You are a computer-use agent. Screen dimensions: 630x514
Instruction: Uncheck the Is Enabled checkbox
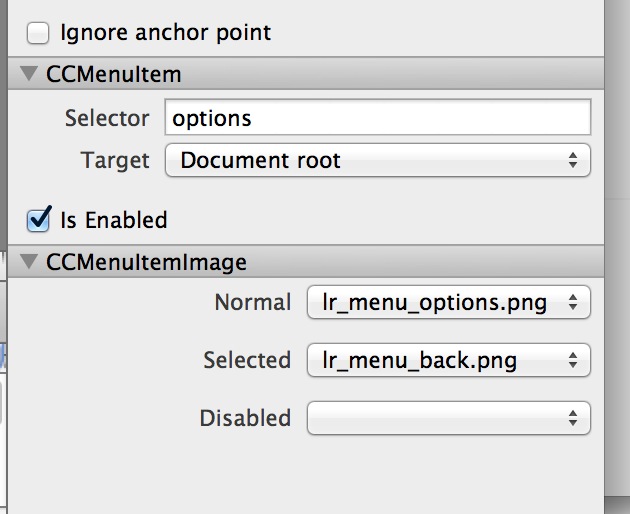click(38, 220)
